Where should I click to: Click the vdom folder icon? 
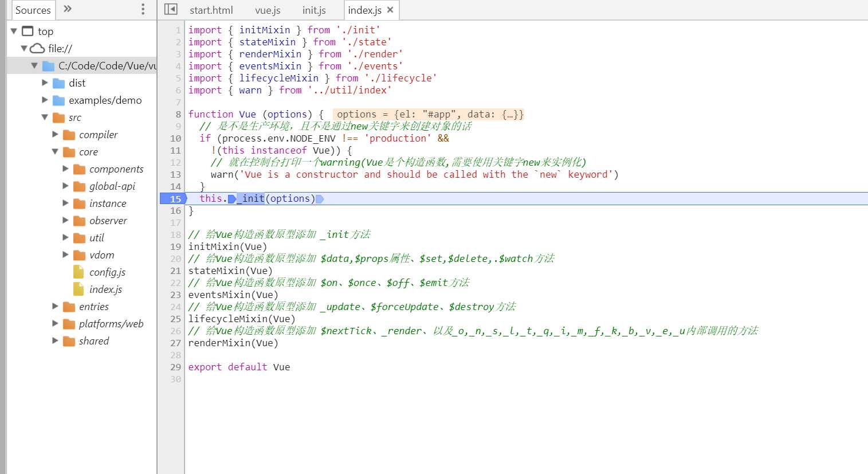point(79,255)
